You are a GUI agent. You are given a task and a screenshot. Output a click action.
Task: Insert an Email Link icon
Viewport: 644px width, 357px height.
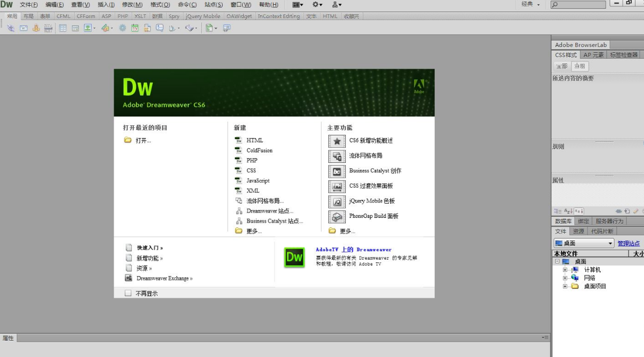click(23, 28)
